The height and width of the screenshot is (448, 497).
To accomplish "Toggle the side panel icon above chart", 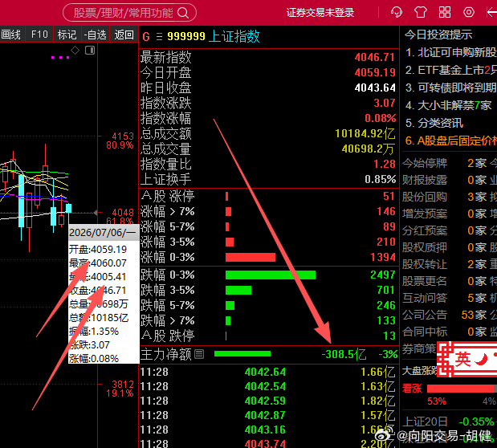I will [90, 50].
